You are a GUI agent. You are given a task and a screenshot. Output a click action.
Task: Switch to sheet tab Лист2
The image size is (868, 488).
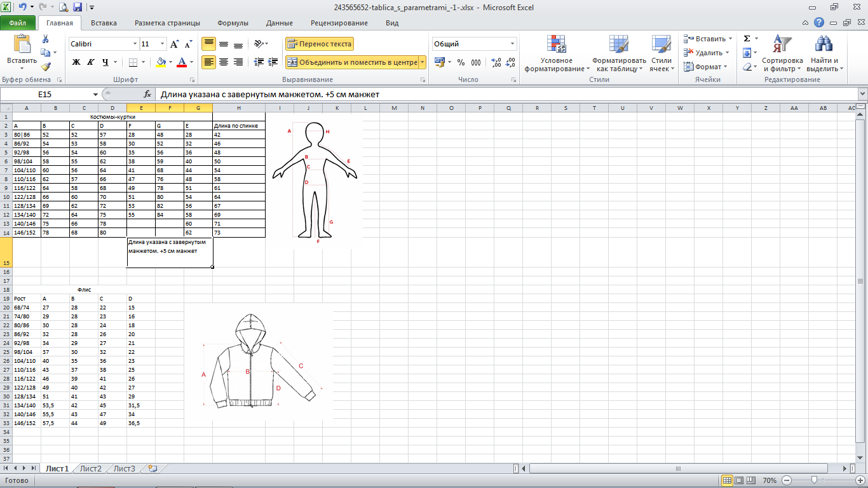(90, 469)
